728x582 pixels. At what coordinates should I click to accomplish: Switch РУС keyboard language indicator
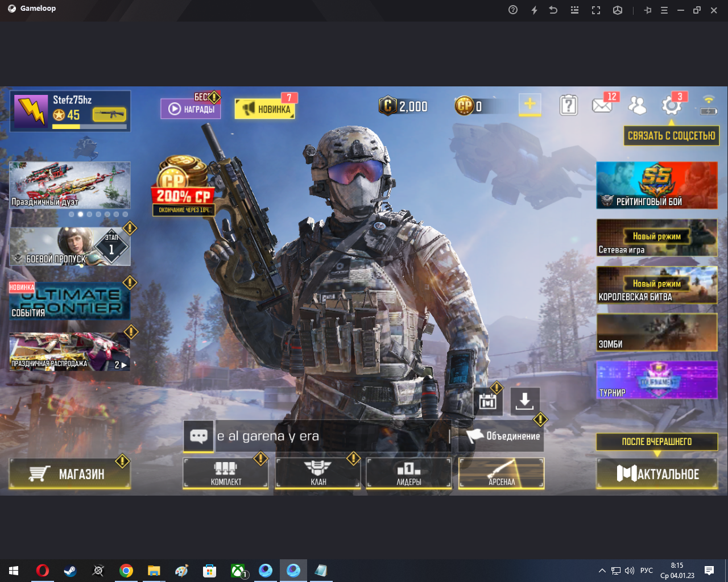coord(647,571)
